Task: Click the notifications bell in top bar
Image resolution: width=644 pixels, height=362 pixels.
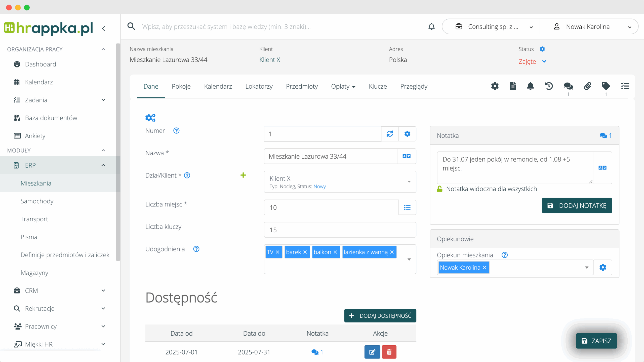Action: 431,26
